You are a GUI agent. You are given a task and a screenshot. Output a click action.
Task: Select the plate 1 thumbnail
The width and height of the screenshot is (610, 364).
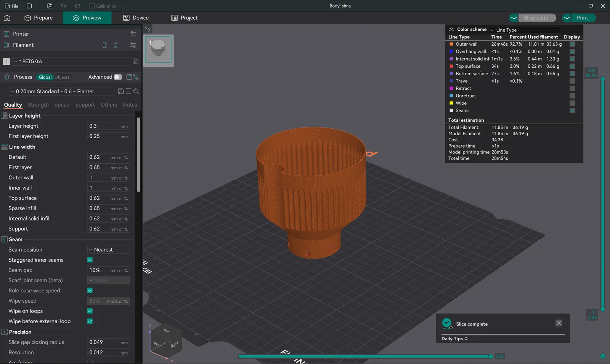(158, 49)
